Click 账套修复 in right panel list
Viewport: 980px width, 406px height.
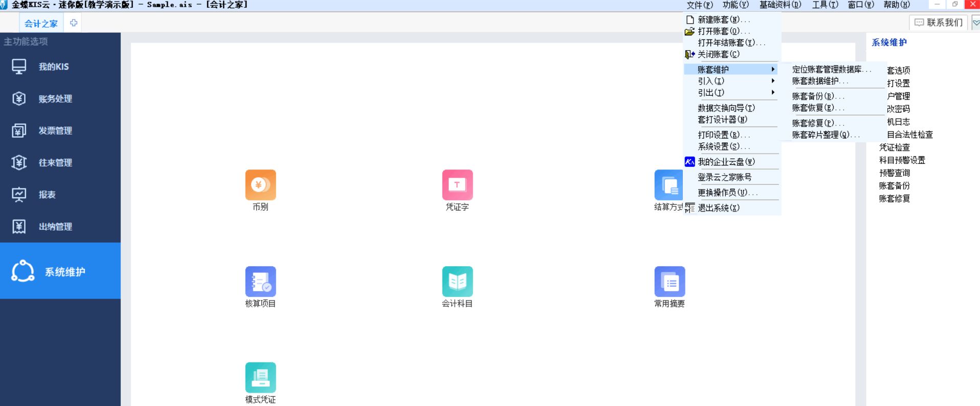(895, 199)
